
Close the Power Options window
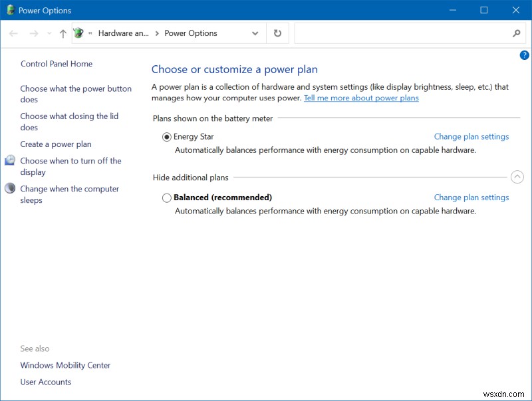[516, 10]
